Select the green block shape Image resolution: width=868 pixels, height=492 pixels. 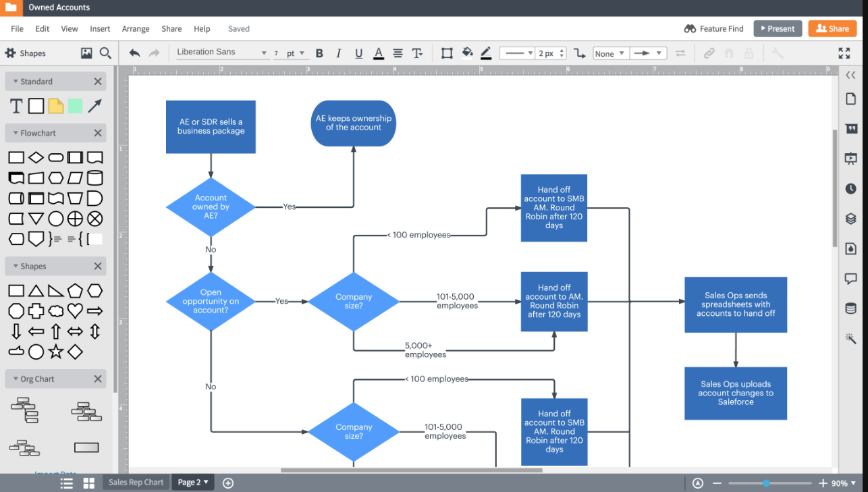[75, 106]
